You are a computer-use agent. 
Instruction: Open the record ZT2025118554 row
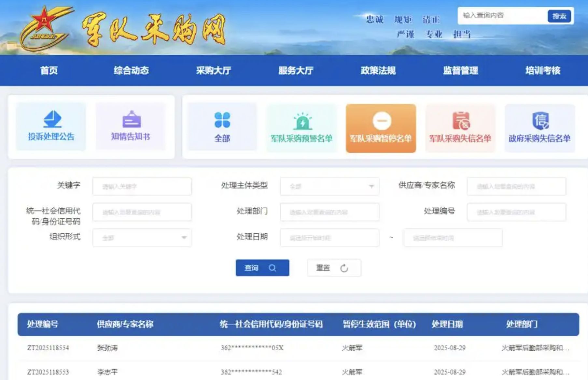pyautogui.click(x=48, y=348)
